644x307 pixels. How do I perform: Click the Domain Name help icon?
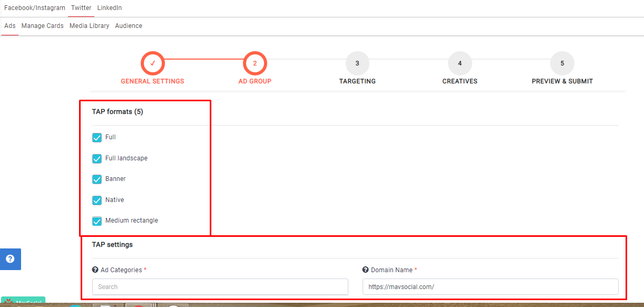click(366, 270)
